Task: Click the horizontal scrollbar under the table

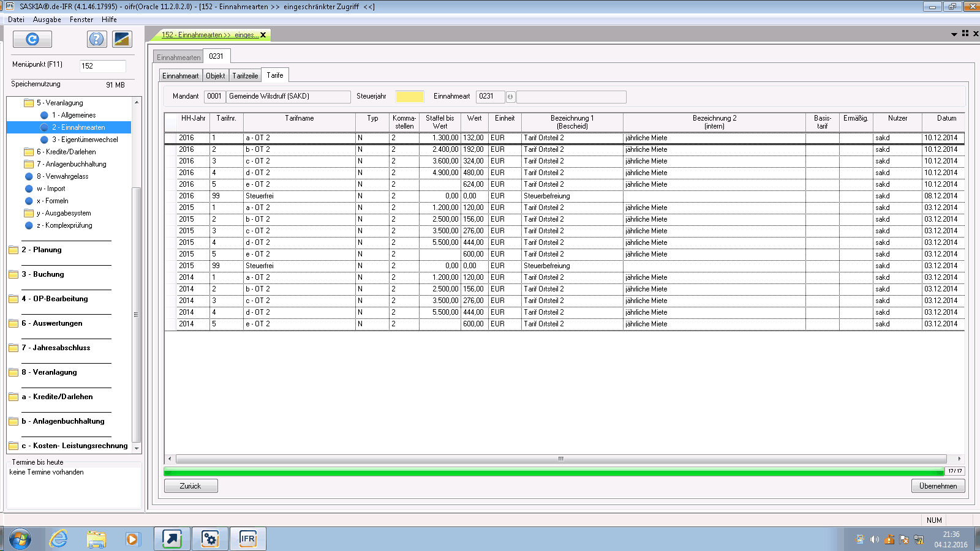Action: tap(560, 459)
